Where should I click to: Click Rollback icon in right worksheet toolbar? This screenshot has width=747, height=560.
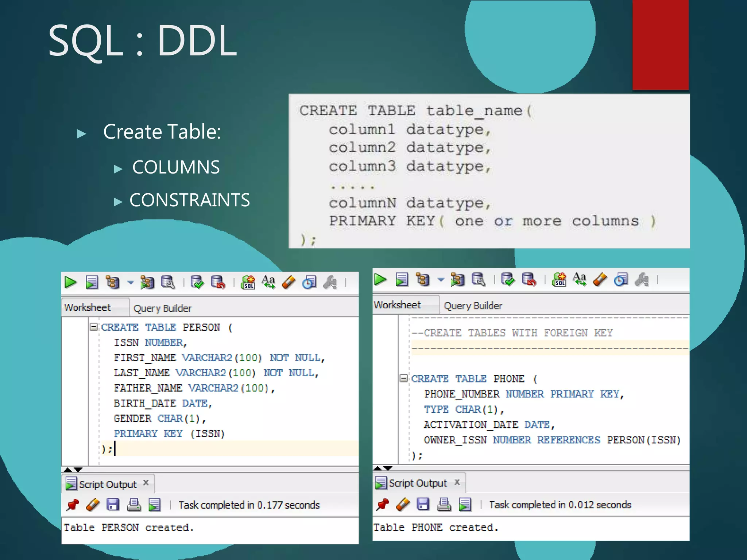[x=529, y=280]
